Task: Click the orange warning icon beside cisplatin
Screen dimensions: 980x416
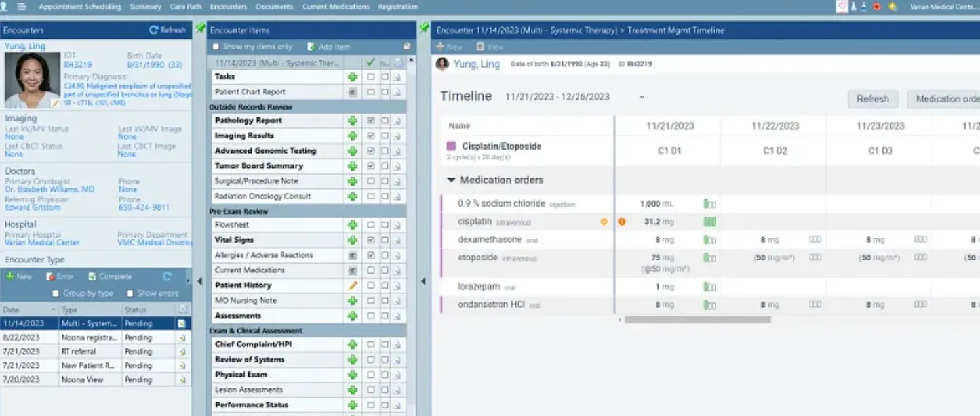Action: tap(621, 222)
